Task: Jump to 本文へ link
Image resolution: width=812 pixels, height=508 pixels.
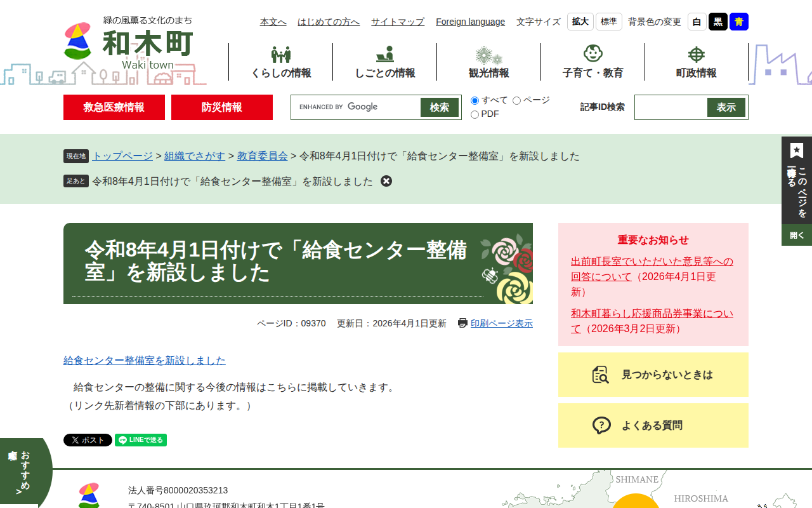Action: pos(273,22)
